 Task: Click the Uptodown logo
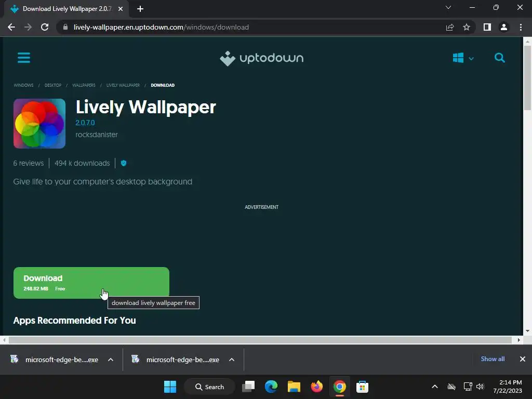coord(261,58)
